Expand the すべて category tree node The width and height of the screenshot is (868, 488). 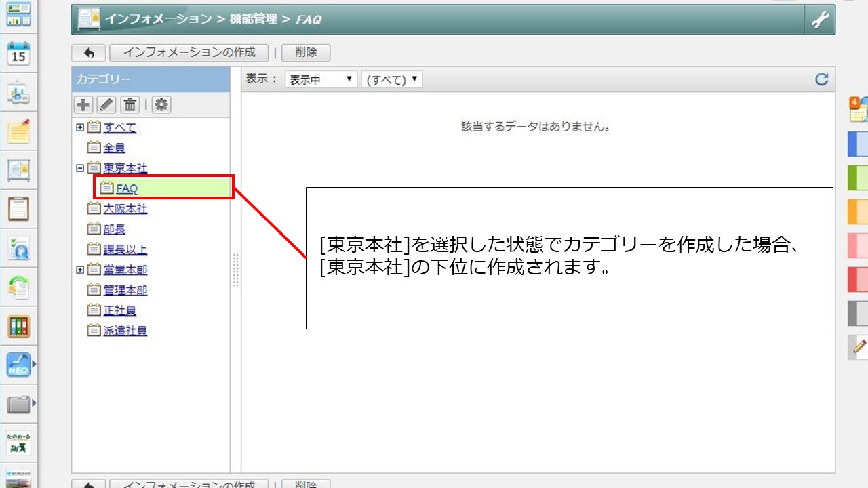(80, 127)
